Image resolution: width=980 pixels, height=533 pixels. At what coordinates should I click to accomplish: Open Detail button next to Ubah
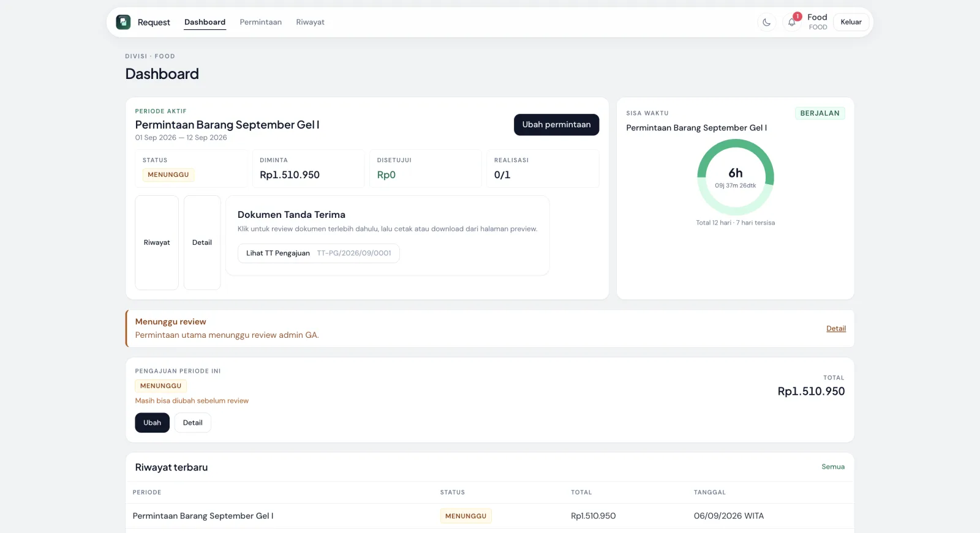point(193,423)
